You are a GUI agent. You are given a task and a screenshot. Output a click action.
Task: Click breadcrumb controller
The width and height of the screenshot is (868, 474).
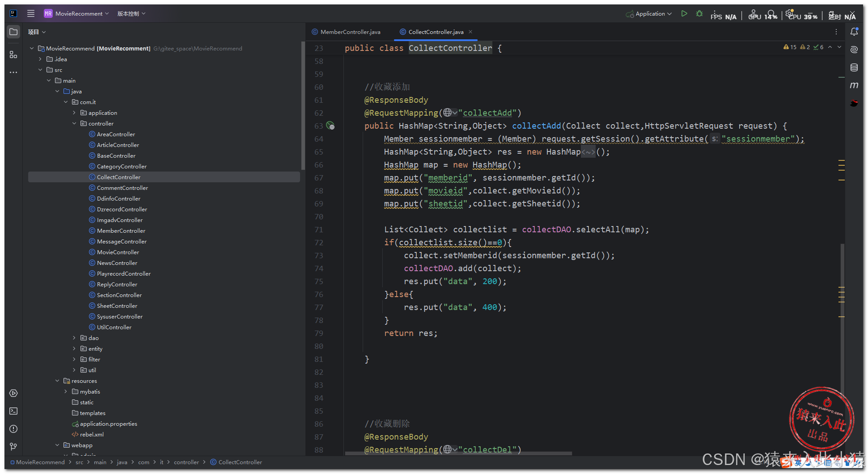(x=186, y=462)
